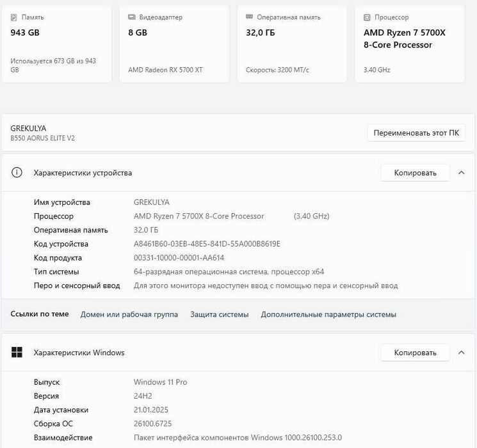
Task: Click the Ссылки по теме label
Action: click(x=40, y=314)
